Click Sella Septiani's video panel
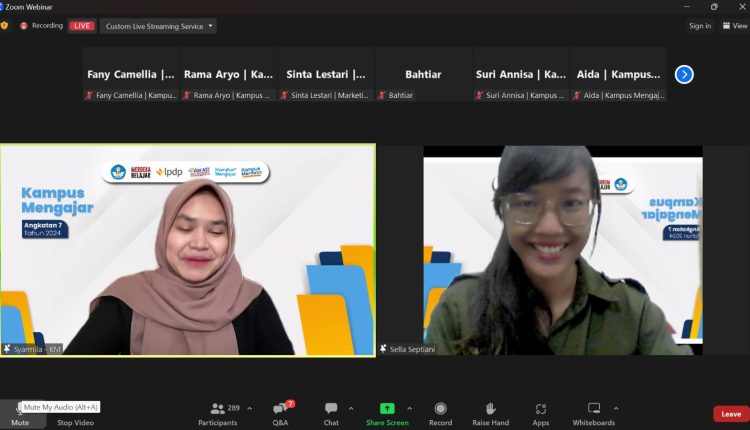Viewport: 750px width, 430px height. pyautogui.click(x=563, y=250)
